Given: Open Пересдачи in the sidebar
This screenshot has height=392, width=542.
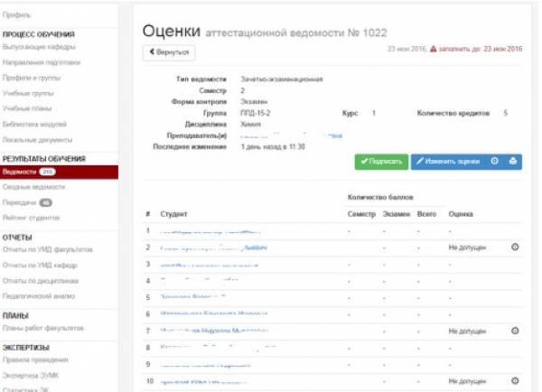Looking at the screenshot, I should (19, 202).
